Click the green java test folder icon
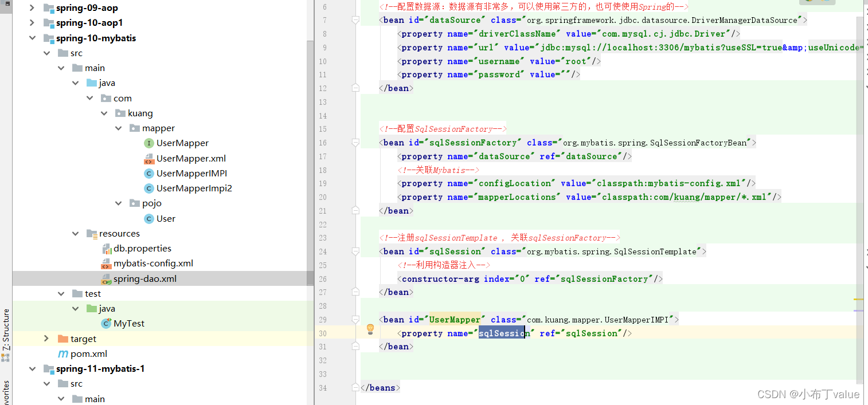The width and height of the screenshot is (868, 405). click(x=92, y=309)
